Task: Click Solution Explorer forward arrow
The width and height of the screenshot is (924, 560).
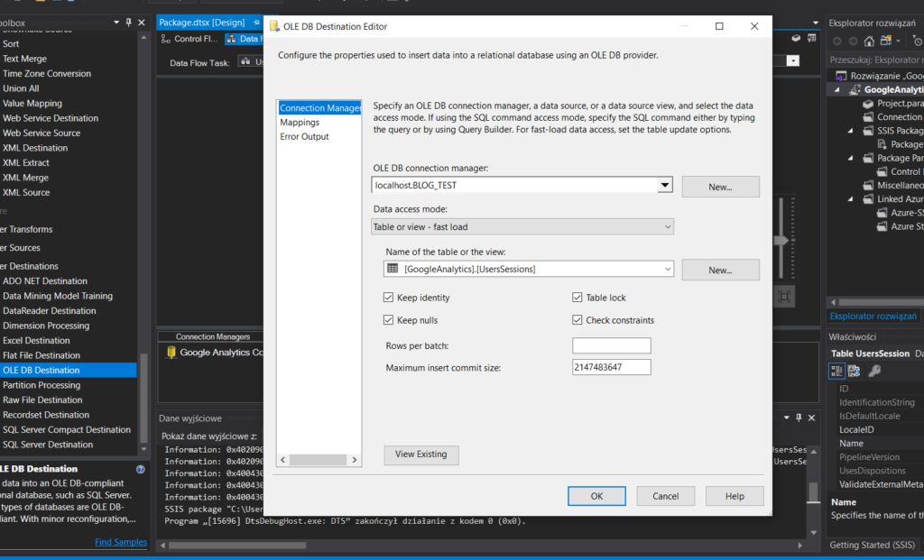Action: pyautogui.click(x=853, y=41)
